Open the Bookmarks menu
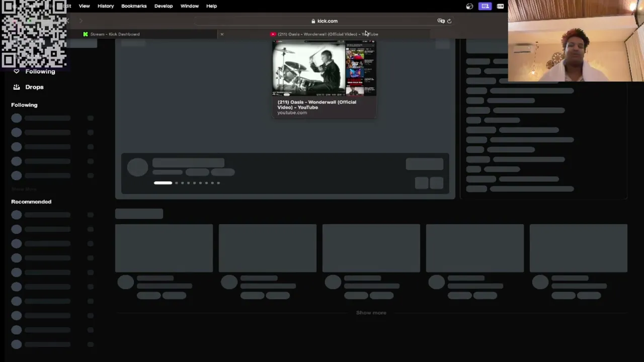 pyautogui.click(x=134, y=6)
